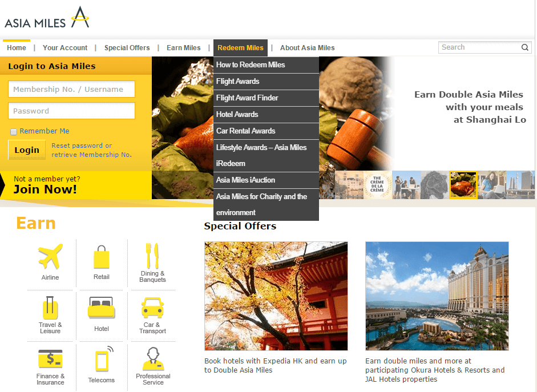This screenshot has height=392, width=537.
Task: Open the Earn Miles menu
Action: point(184,48)
